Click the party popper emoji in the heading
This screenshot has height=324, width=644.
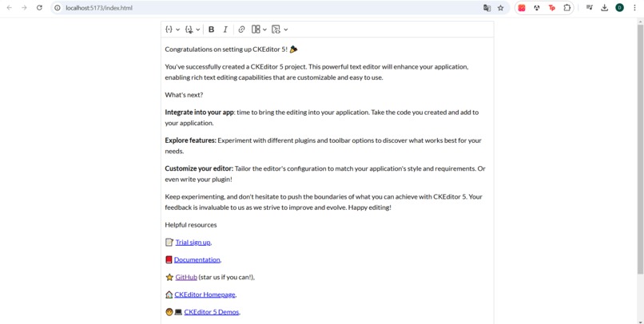pos(293,49)
